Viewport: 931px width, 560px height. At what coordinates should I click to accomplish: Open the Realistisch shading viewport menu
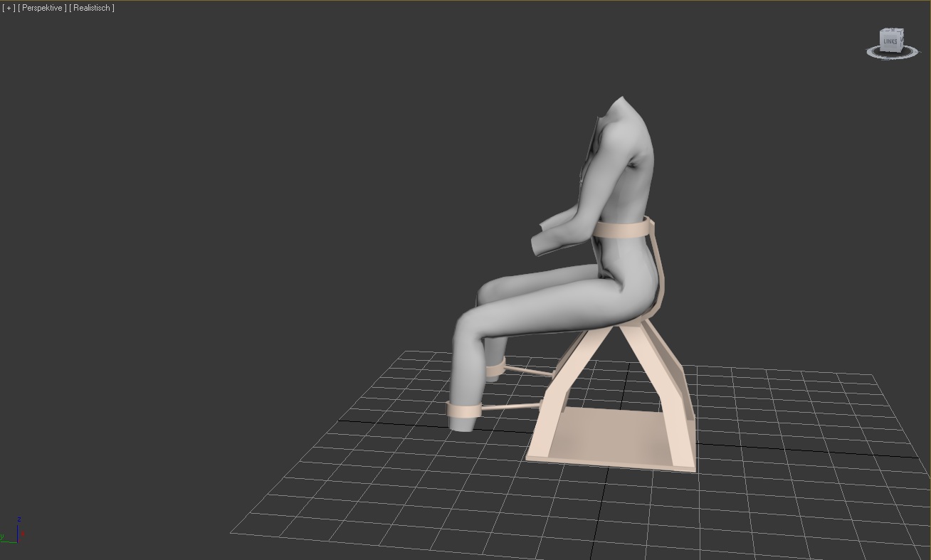pyautogui.click(x=92, y=8)
